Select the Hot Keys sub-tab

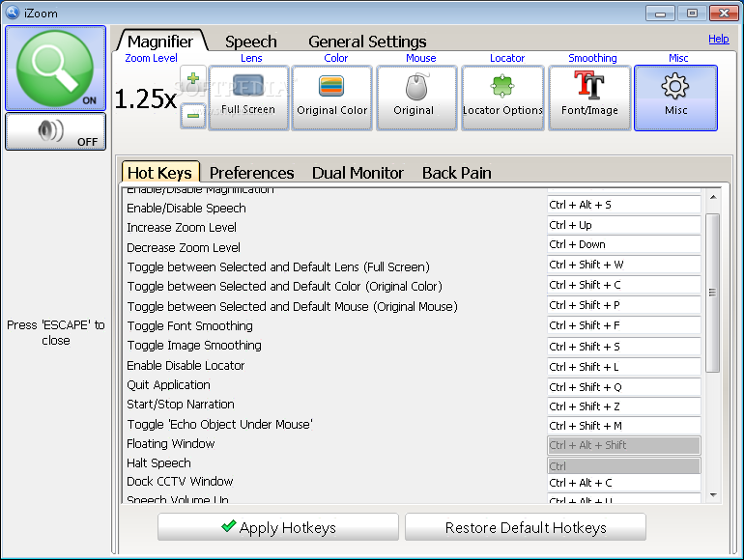pos(159,173)
